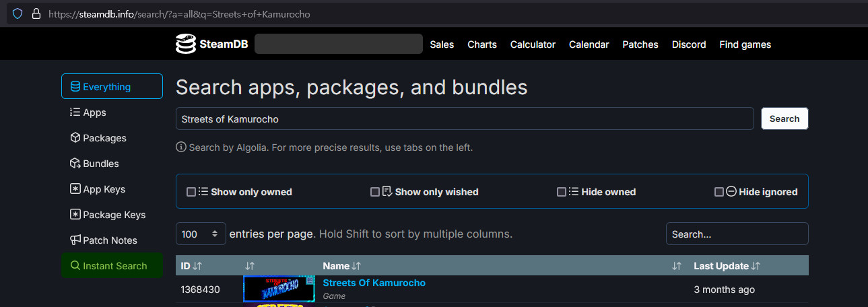Screen dimensions: 868x307
Task: Open the Calendar page in top navigation
Action: (x=589, y=44)
